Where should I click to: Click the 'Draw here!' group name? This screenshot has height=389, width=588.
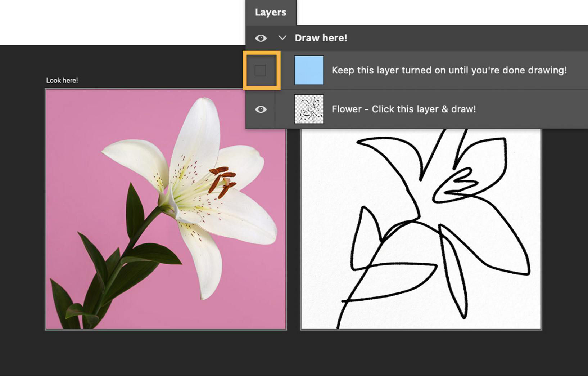pos(321,38)
